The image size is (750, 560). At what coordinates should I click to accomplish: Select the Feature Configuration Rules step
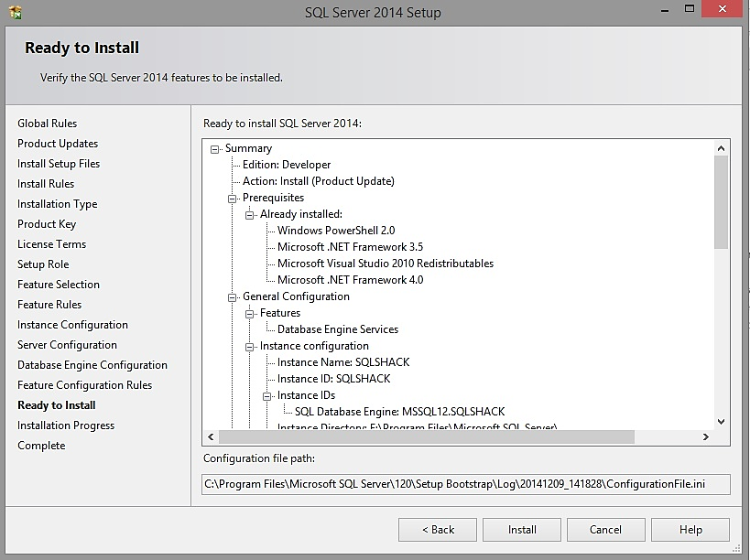pos(84,385)
